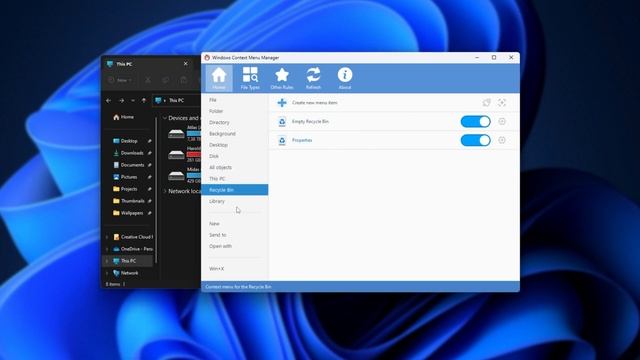The image size is (640, 360).
Task: Click the first icon right of Create new menu item
Action: pyautogui.click(x=486, y=103)
